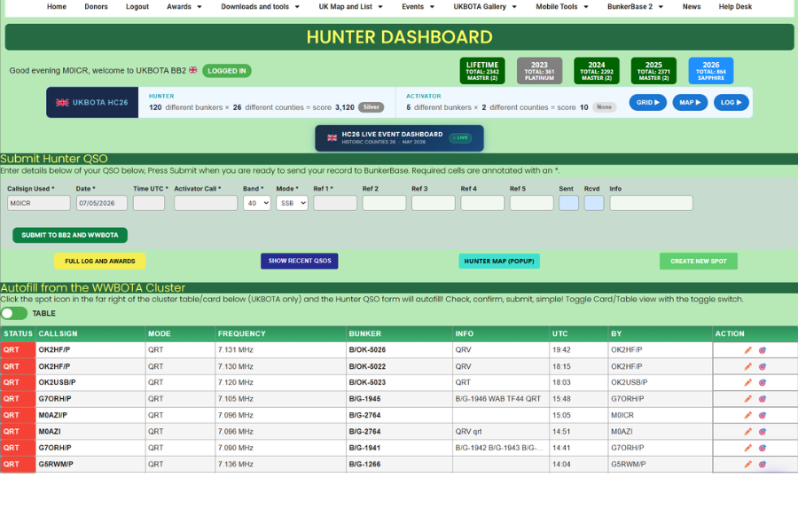
Task: Open the Help Desk menu item
Action: 735,6
